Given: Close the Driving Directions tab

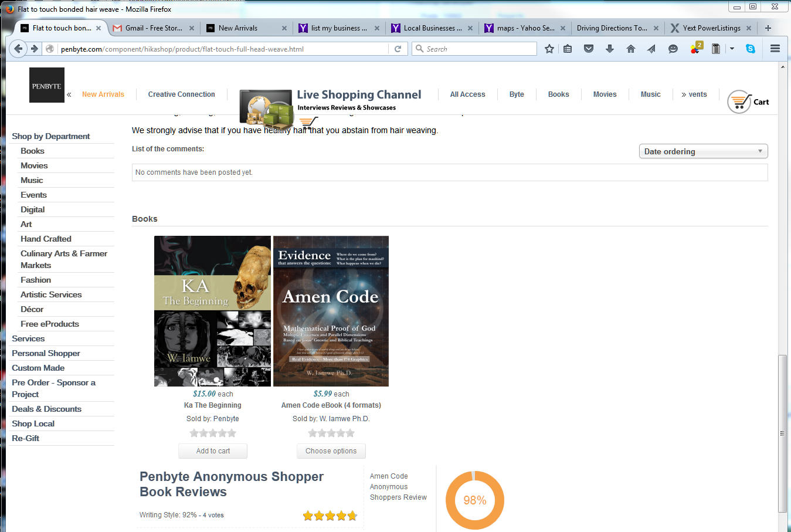Looking at the screenshot, I should coord(656,28).
